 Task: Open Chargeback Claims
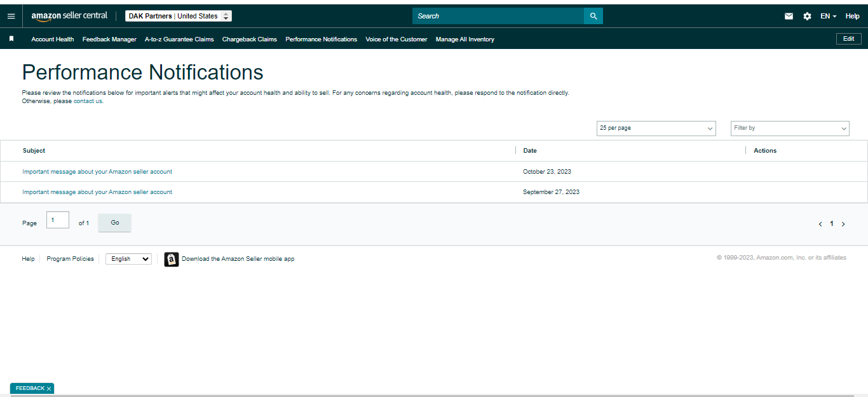pyautogui.click(x=250, y=39)
